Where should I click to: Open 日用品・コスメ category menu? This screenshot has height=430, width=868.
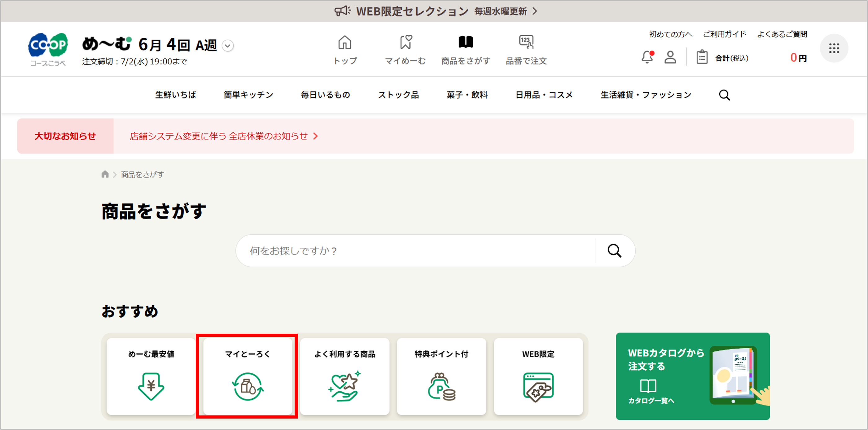(x=544, y=95)
